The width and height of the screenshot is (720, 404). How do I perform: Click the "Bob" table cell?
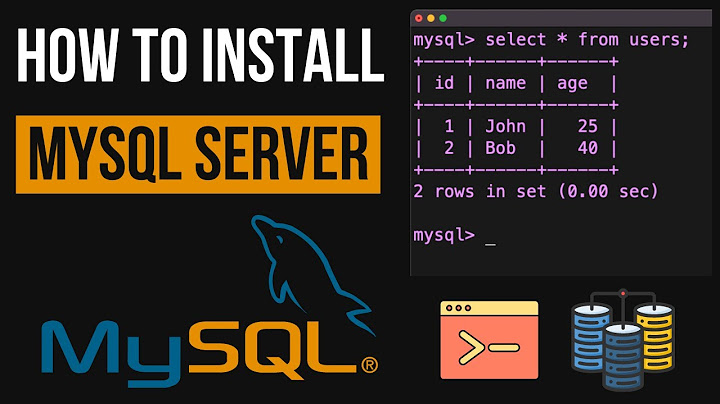(501, 148)
